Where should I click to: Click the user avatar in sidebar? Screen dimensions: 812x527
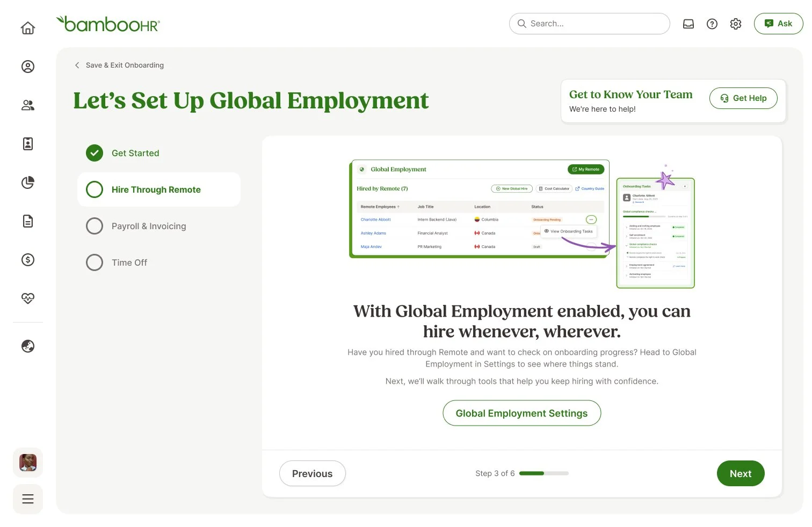pyautogui.click(x=28, y=463)
